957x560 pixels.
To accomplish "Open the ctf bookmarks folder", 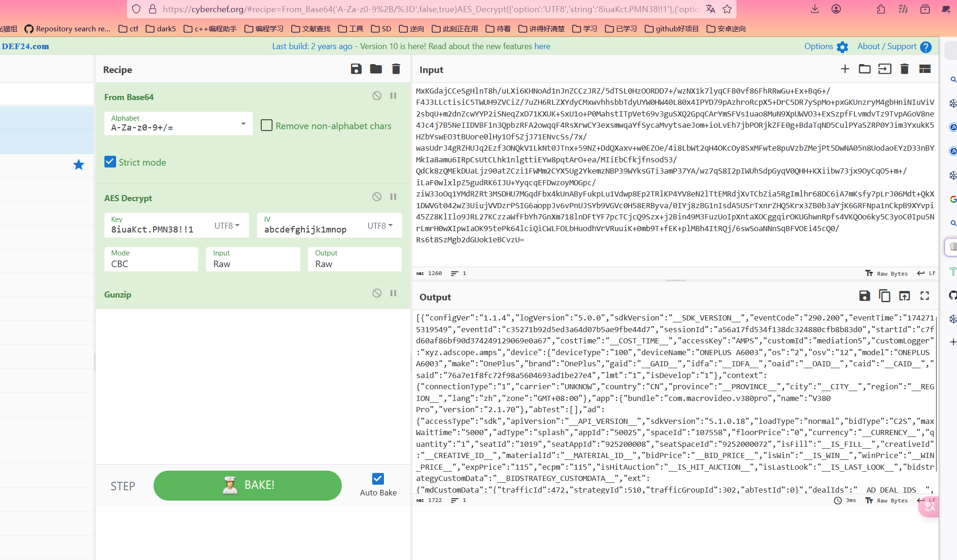I will 128,29.
